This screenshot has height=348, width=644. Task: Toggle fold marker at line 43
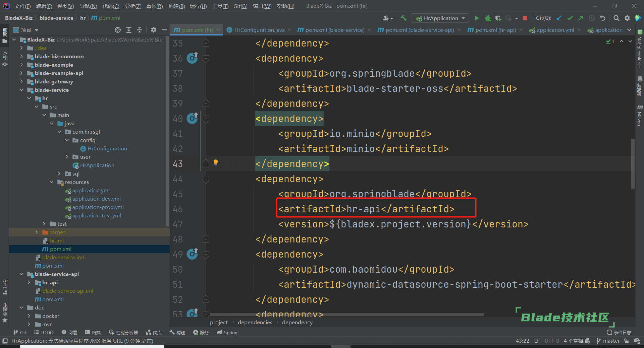[206, 163]
